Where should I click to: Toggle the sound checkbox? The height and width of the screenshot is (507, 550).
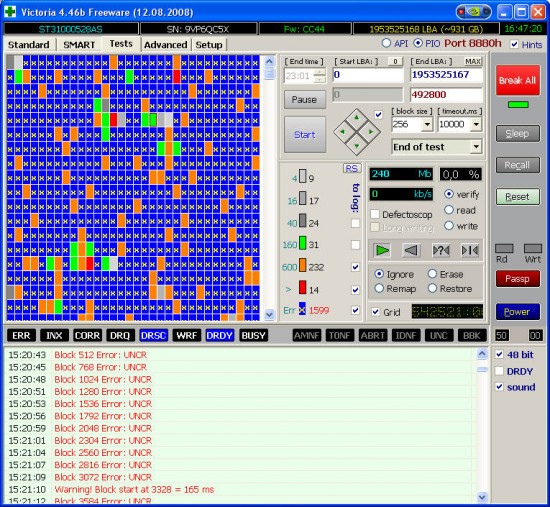click(x=499, y=387)
